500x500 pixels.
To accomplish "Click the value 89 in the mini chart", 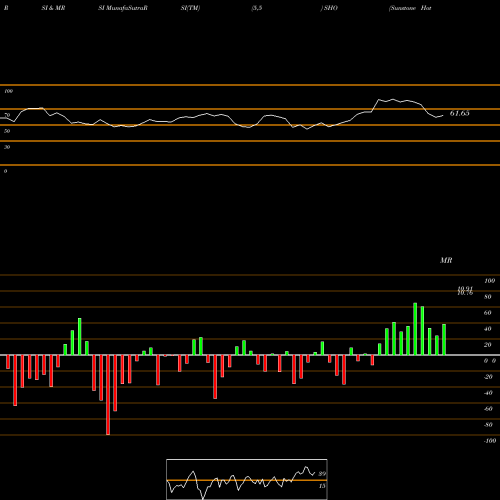I will pos(322,474).
